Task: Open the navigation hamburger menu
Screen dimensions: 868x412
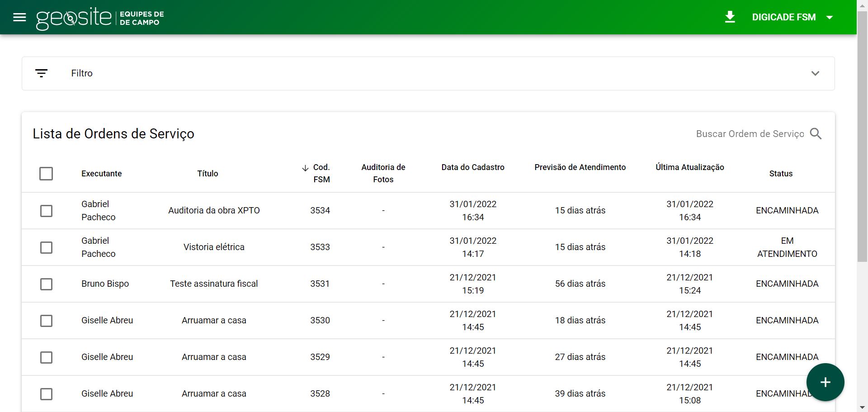Action: coord(19,17)
